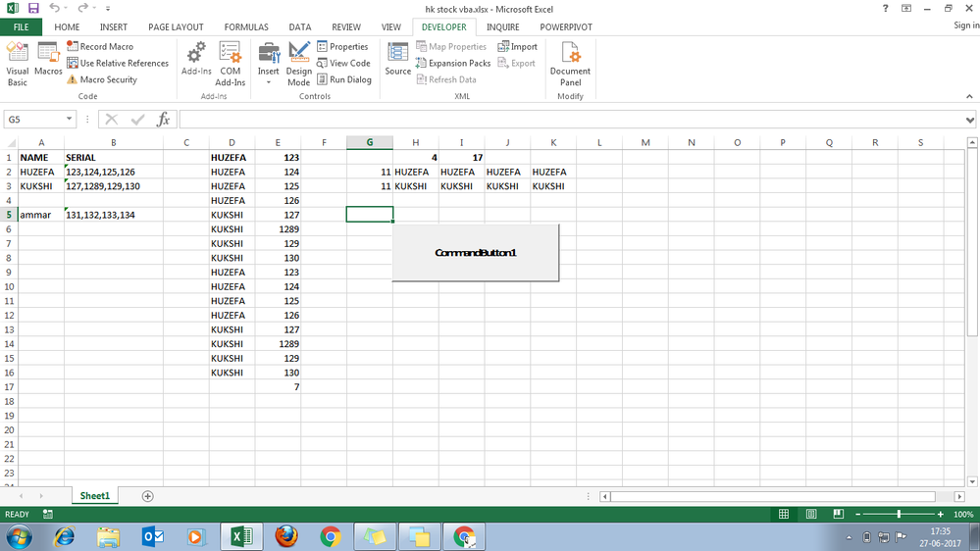Image resolution: width=980 pixels, height=551 pixels.
Task: Open the FILE tab
Action: (21, 26)
